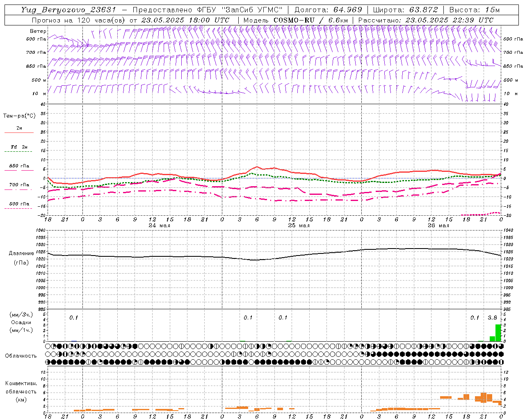Click the 24 мая date label
525x420 pixels.
159,226
